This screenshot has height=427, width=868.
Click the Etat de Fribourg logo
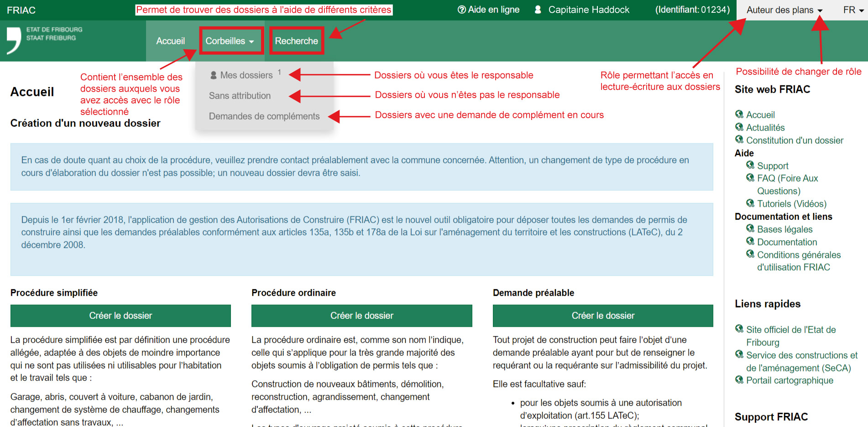[x=44, y=40]
